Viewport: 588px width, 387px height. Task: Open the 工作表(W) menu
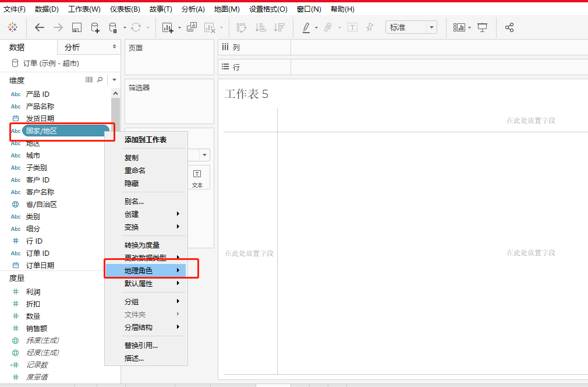coord(84,9)
